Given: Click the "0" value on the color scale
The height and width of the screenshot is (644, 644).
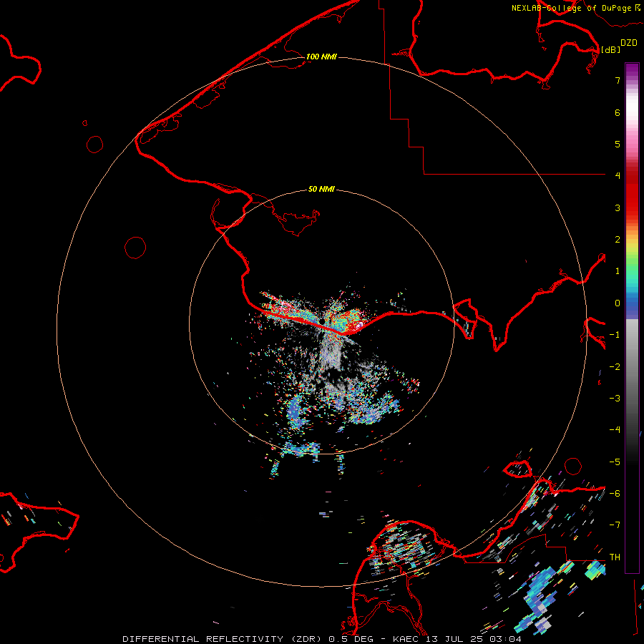Looking at the screenshot, I should [x=618, y=303].
